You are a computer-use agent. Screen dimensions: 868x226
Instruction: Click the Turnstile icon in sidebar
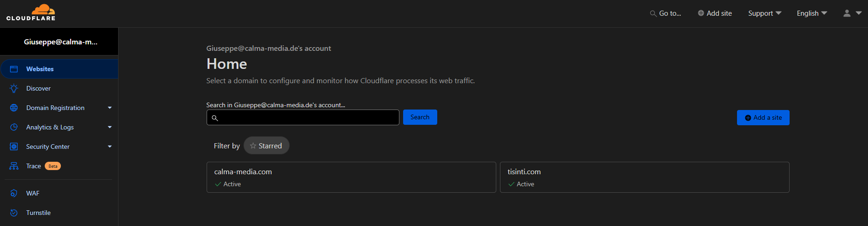[14, 213]
